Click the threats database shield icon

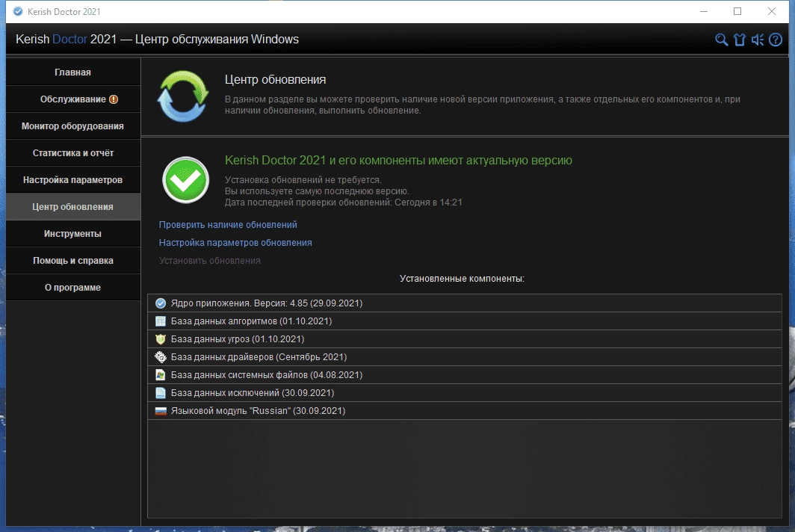[x=161, y=339]
